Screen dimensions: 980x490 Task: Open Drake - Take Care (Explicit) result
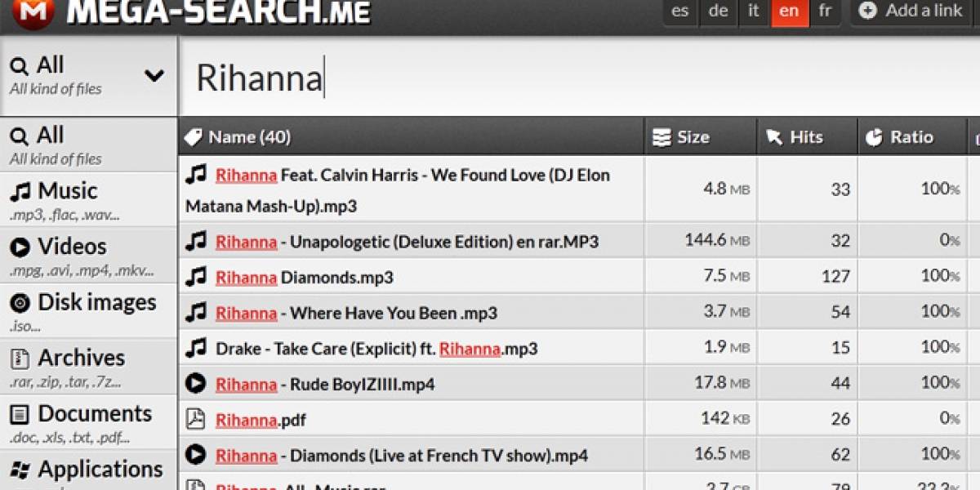(376, 349)
